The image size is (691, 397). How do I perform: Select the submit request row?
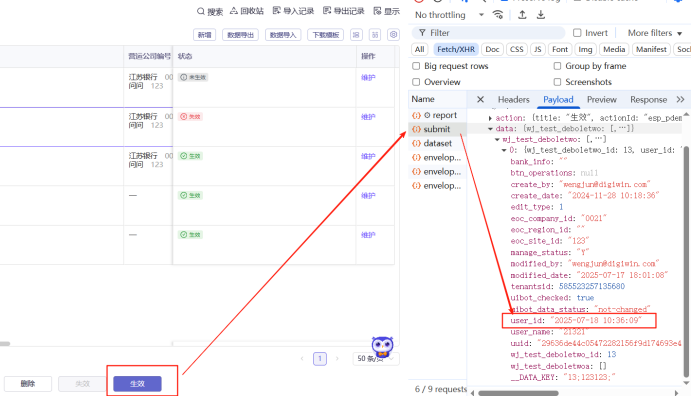coord(438,129)
